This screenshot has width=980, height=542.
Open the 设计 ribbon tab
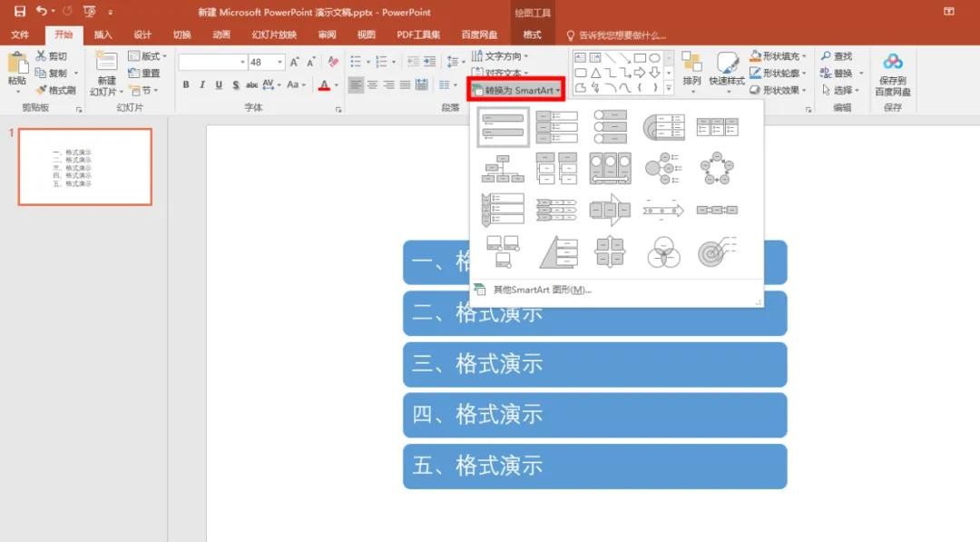[142, 34]
